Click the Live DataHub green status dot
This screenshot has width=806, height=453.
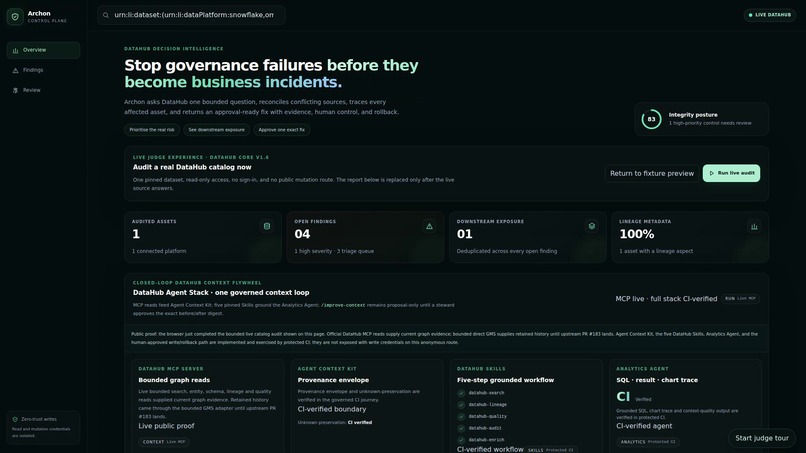(750, 15)
